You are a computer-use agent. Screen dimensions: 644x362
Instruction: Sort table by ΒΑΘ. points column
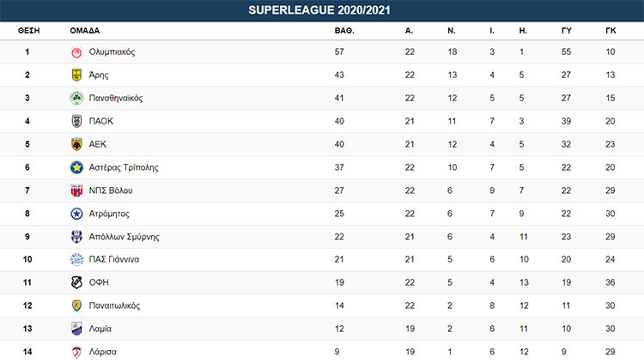344,30
